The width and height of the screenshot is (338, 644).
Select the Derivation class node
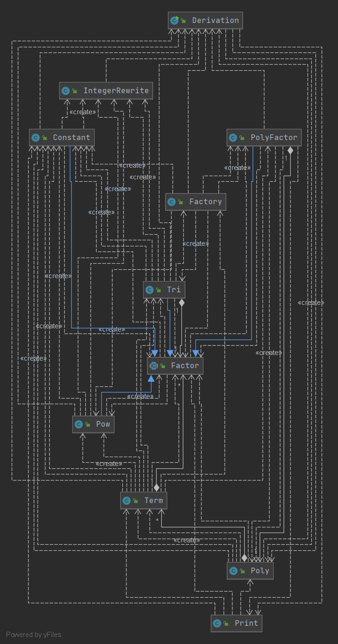pos(205,20)
